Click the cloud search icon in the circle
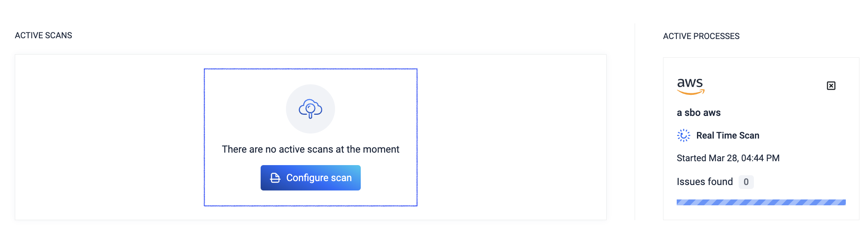 311,109
